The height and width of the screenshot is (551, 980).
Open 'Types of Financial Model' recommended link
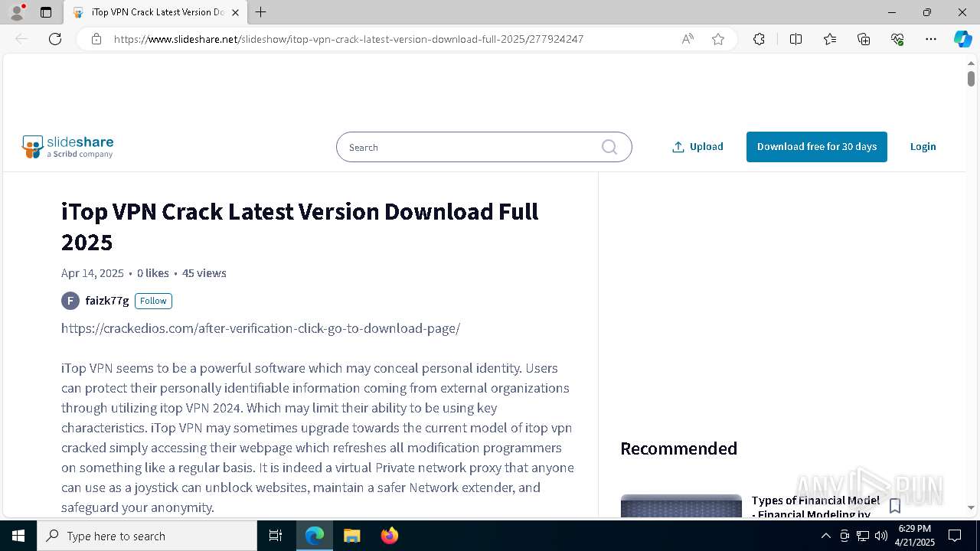(x=815, y=507)
